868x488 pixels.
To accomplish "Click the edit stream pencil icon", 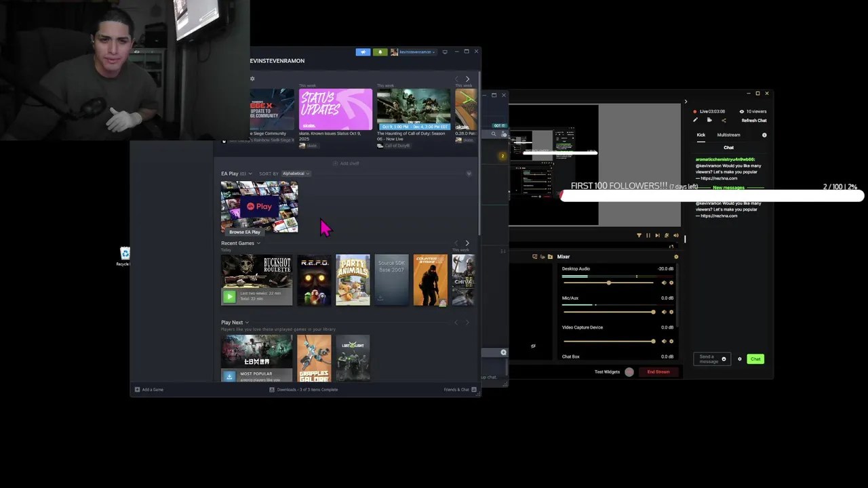I will click(x=695, y=120).
